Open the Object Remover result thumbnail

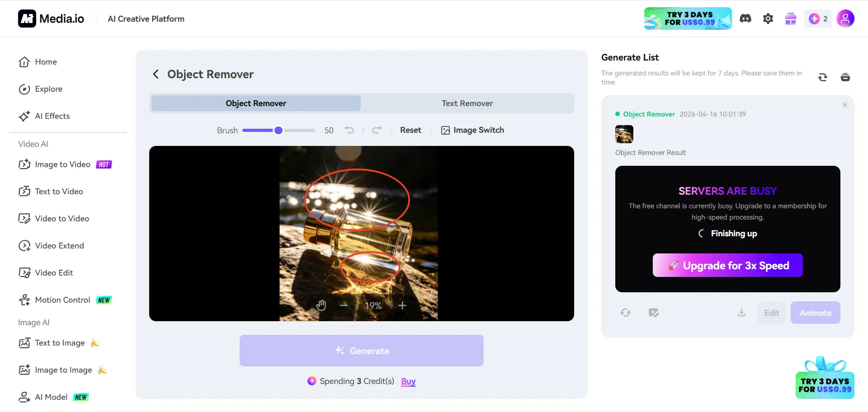(624, 134)
